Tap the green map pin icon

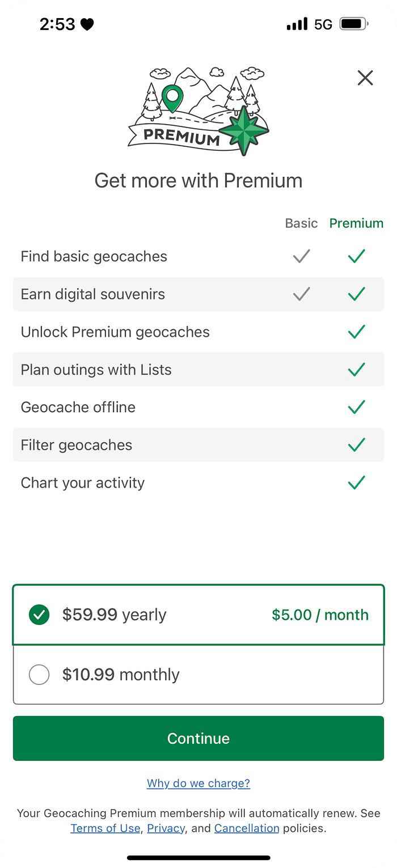tap(172, 99)
